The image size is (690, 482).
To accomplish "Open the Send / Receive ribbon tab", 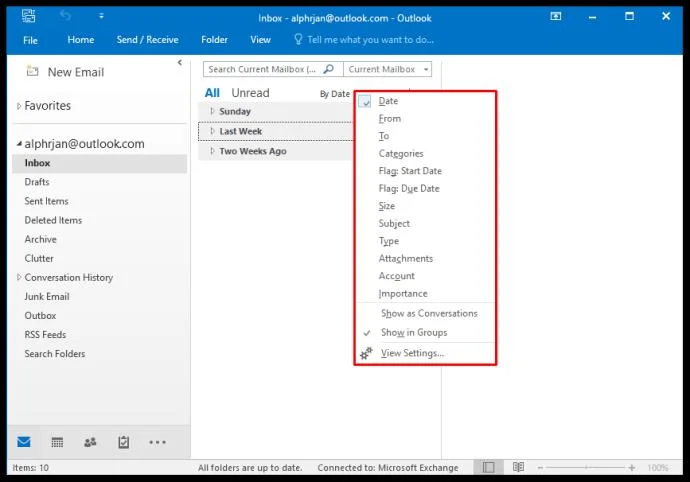I will tap(147, 40).
